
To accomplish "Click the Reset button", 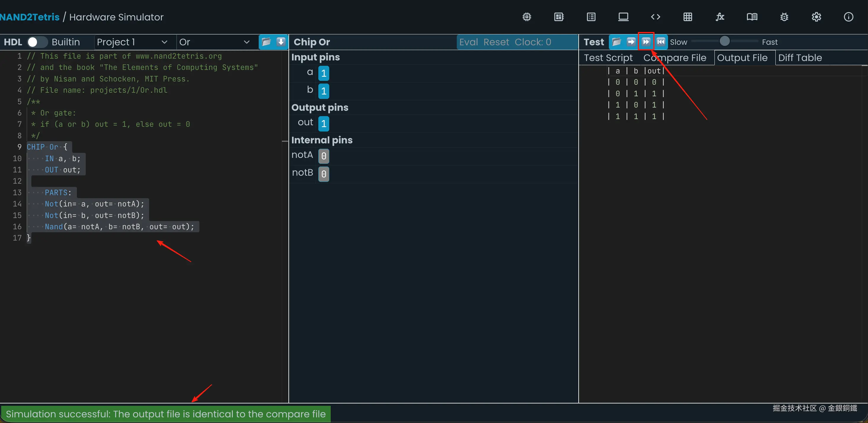I will 496,42.
